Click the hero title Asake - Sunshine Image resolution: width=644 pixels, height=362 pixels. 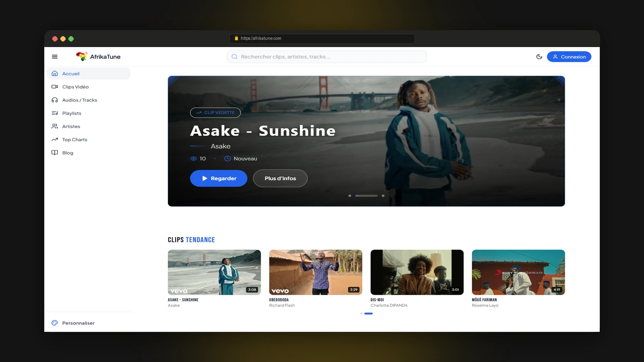[263, 131]
